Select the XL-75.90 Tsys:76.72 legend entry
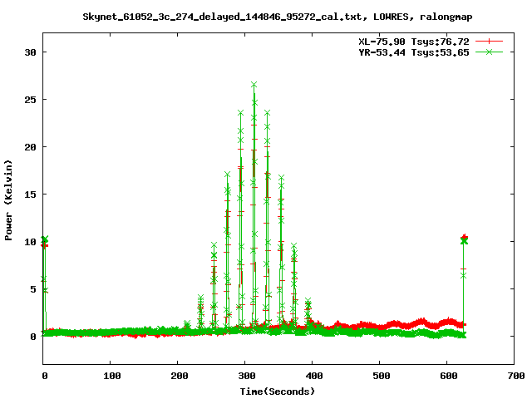The image size is (532, 399). (x=414, y=42)
